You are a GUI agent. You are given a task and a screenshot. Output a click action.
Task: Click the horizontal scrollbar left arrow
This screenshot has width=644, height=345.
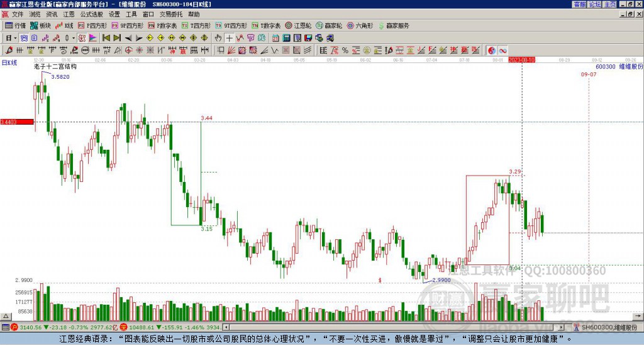pos(226,327)
